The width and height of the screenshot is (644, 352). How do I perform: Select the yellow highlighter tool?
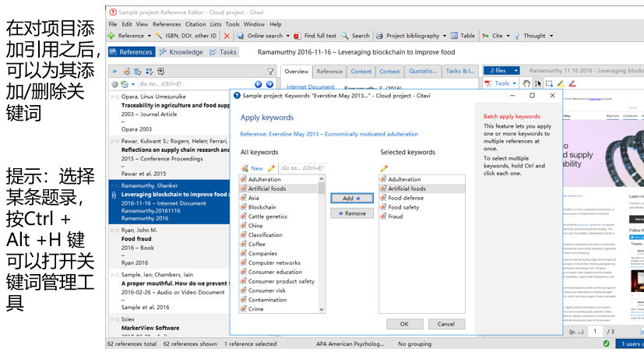tap(560, 83)
